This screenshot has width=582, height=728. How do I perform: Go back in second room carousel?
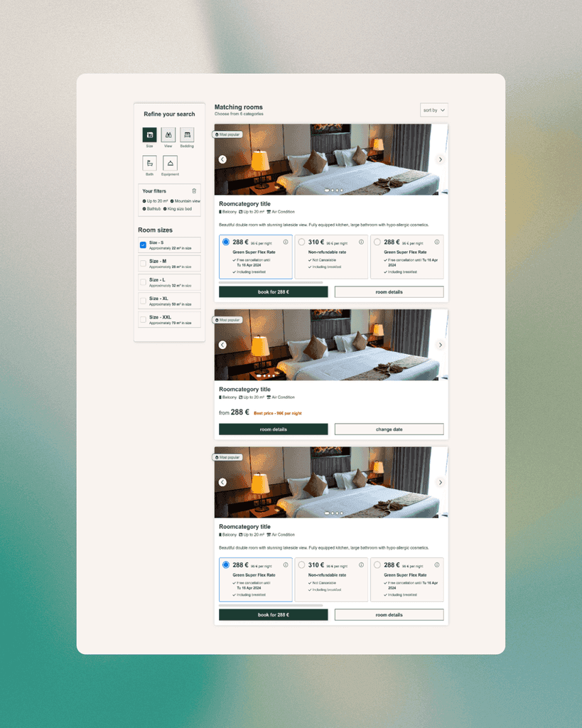click(x=222, y=344)
